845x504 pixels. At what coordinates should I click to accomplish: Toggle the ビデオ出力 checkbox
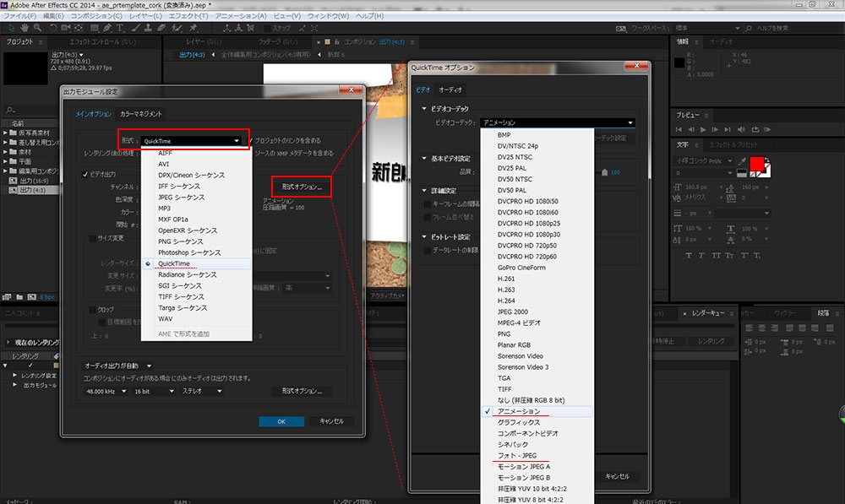click(85, 175)
